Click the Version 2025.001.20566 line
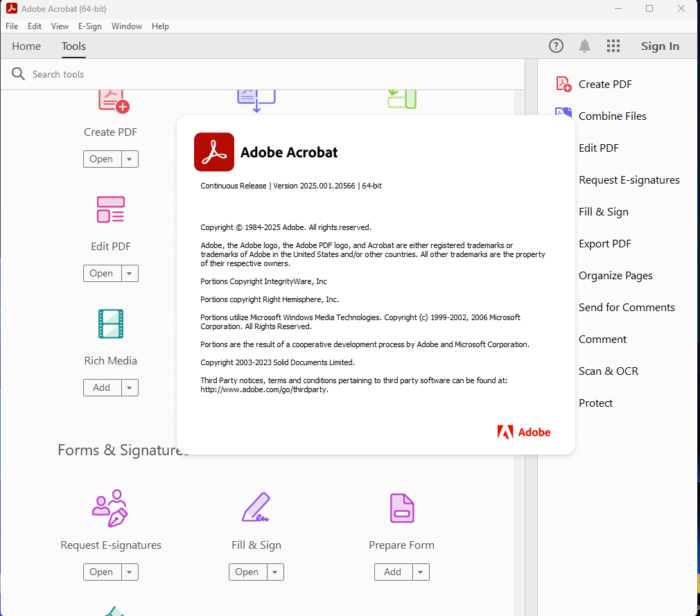Viewport: 700px width, 616px height. 291,186
